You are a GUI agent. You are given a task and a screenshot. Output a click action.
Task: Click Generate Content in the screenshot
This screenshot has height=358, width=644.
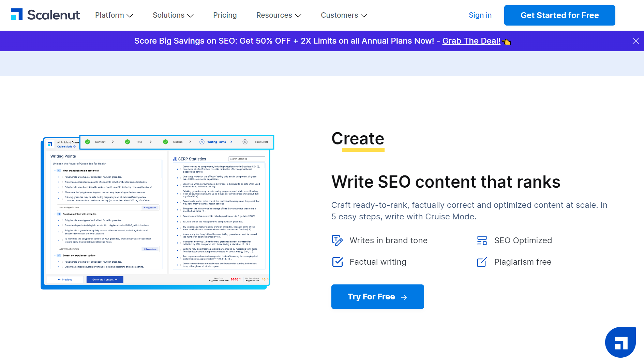pos(105,280)
